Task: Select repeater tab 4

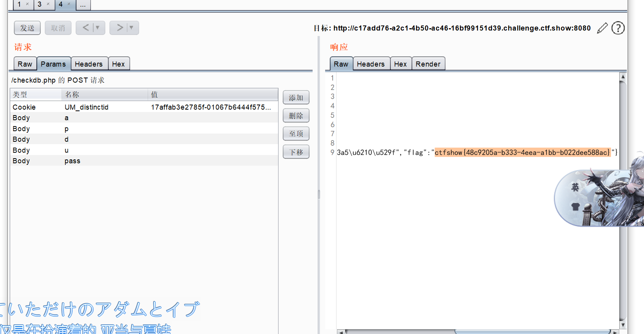Action: 61,4
